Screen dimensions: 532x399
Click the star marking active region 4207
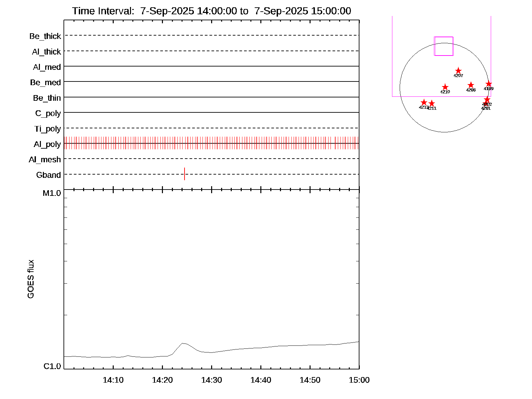(x=458, y=71)
